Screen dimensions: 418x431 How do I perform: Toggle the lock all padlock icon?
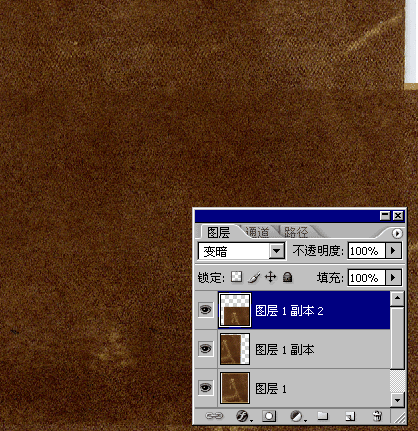click(287, 277)
